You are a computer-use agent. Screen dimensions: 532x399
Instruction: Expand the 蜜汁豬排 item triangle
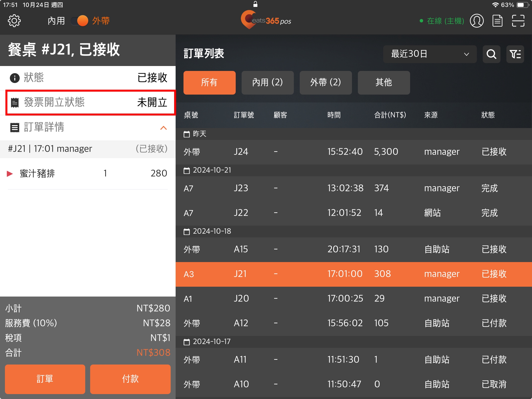[x=10, y=174]
